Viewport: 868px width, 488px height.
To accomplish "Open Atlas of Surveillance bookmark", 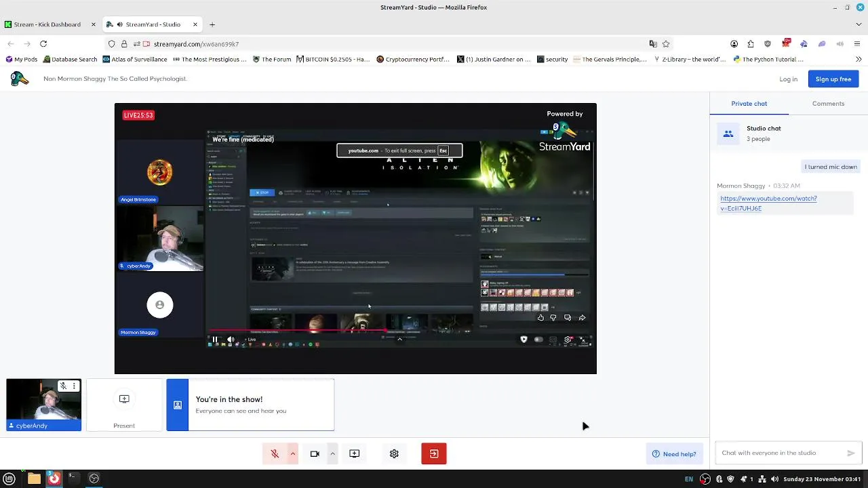I will click(x=134, y=60).
